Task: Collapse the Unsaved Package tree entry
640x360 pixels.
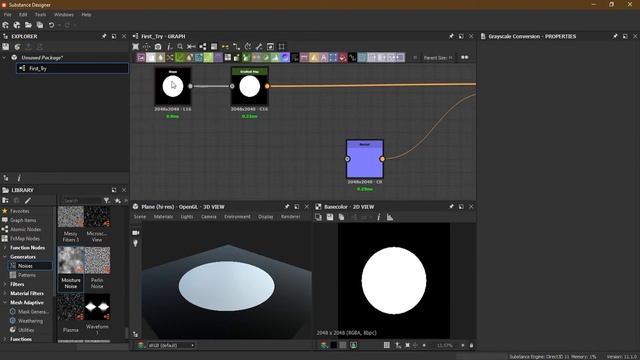Action: pos(4,58)
